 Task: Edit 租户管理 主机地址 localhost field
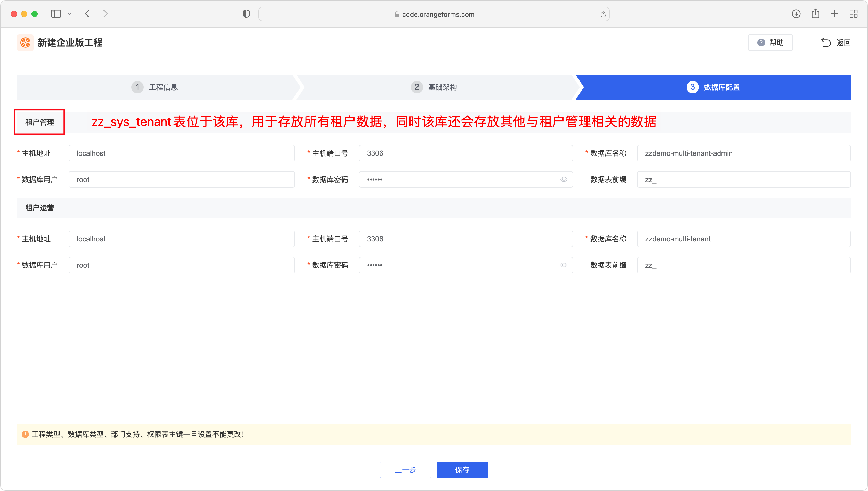pyautogui.click(x=181, y=153)
